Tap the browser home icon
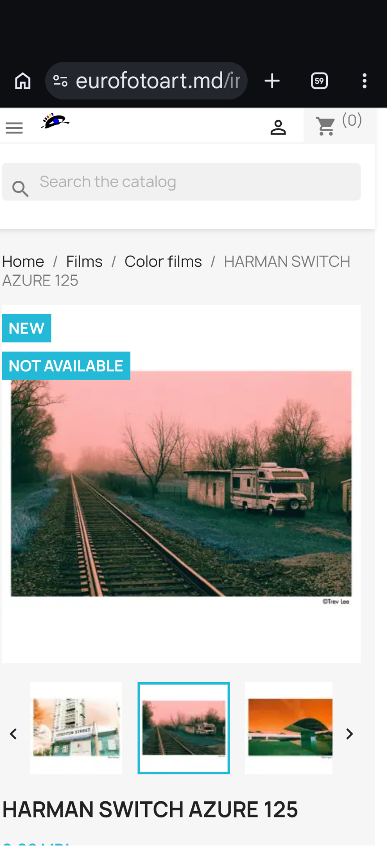The image size is (387, 868). [x=23, y=81]
